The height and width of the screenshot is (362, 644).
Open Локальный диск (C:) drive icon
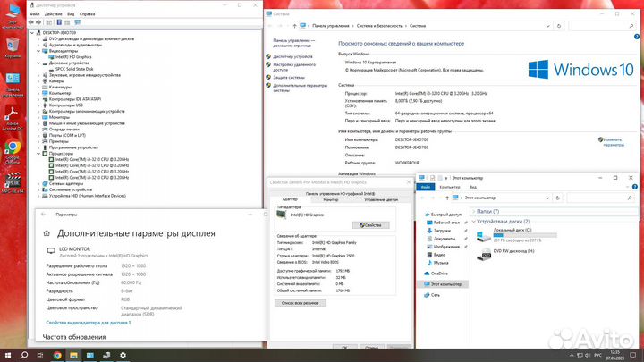pyautogui.click(x=484, y=236)
